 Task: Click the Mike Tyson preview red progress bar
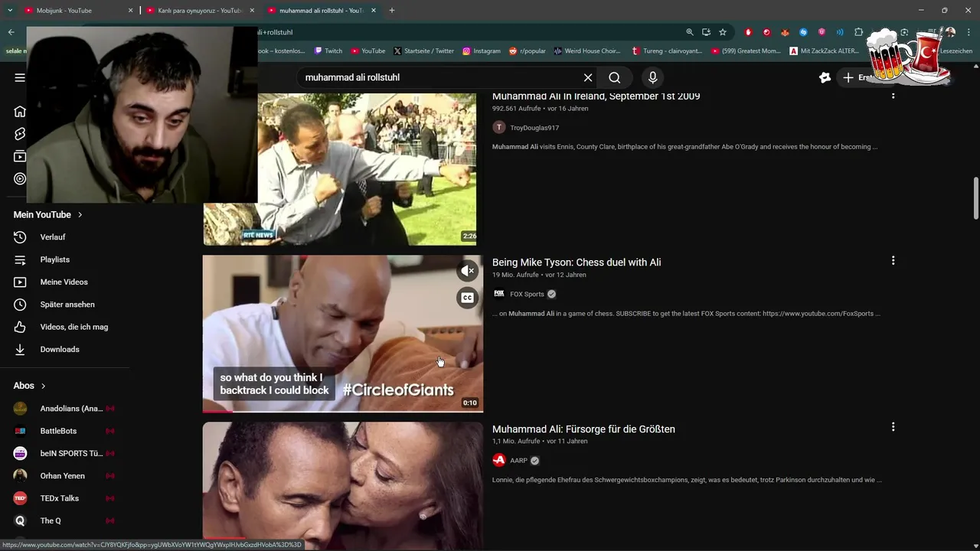coord(217,411)
